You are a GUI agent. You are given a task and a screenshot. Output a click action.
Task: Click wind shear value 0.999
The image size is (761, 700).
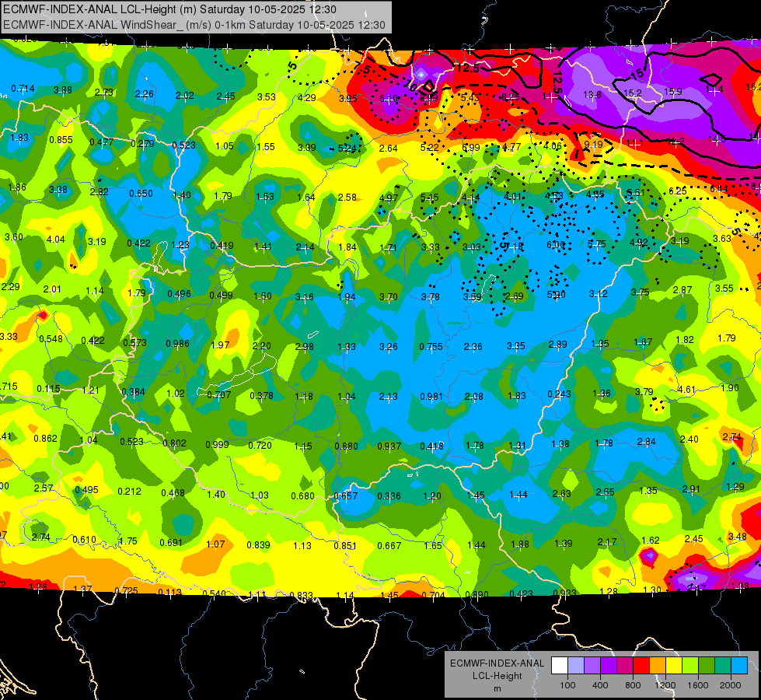click(x=218, y=445)
